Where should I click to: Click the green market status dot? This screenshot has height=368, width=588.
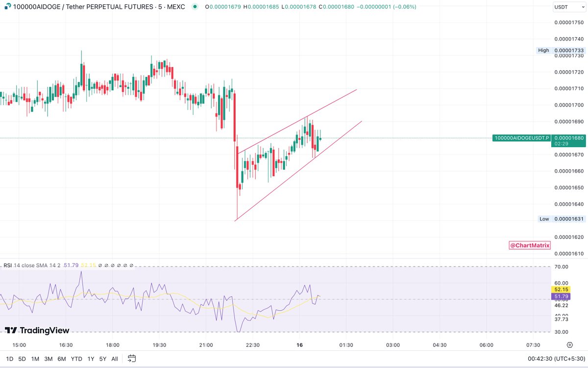(x=195, y=7)
